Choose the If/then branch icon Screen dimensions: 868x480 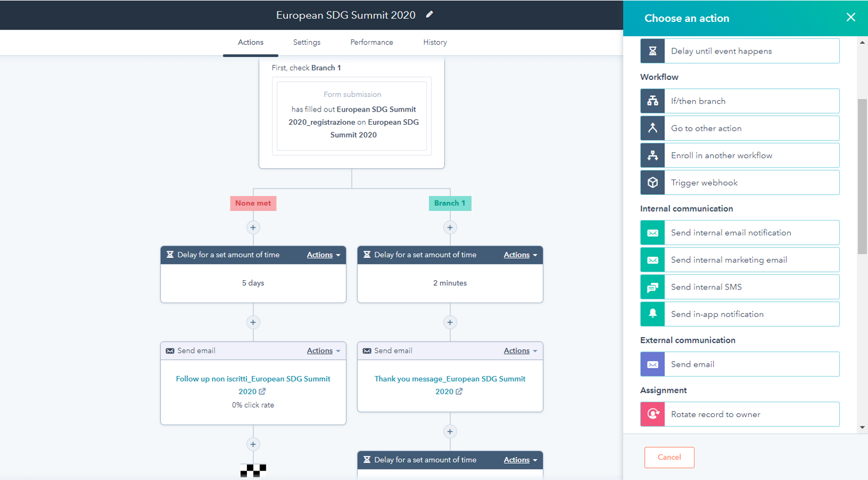coord(652,101)
